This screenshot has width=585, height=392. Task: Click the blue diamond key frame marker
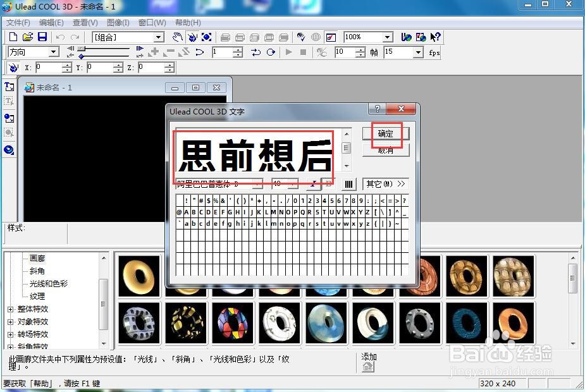(81, 56)
